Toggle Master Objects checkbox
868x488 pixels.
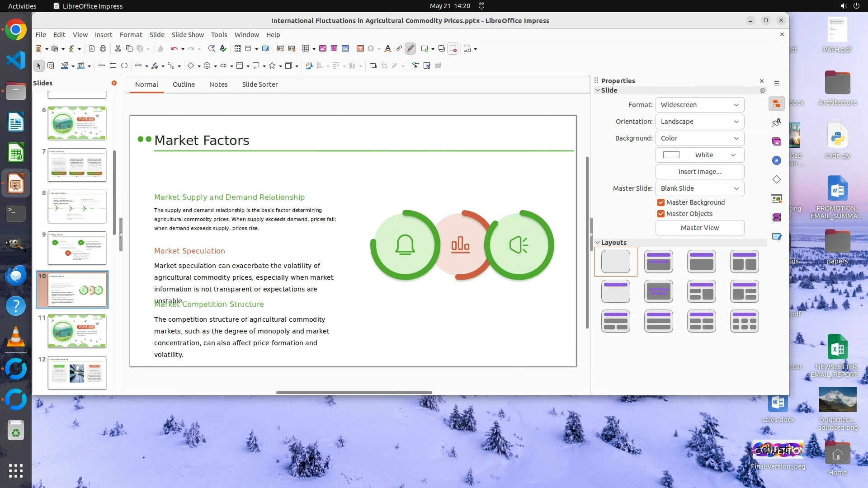pyautogui.click(x=661, y=214)
